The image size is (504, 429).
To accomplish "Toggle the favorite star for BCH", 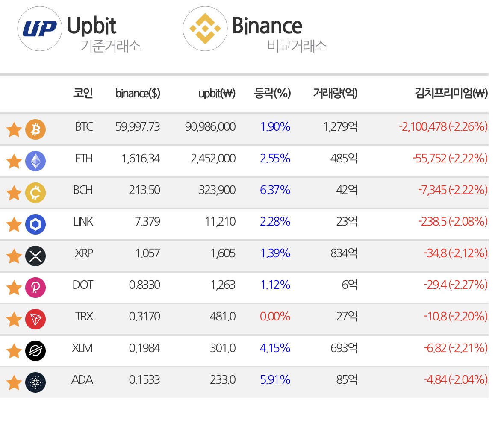I will (14, 193).
